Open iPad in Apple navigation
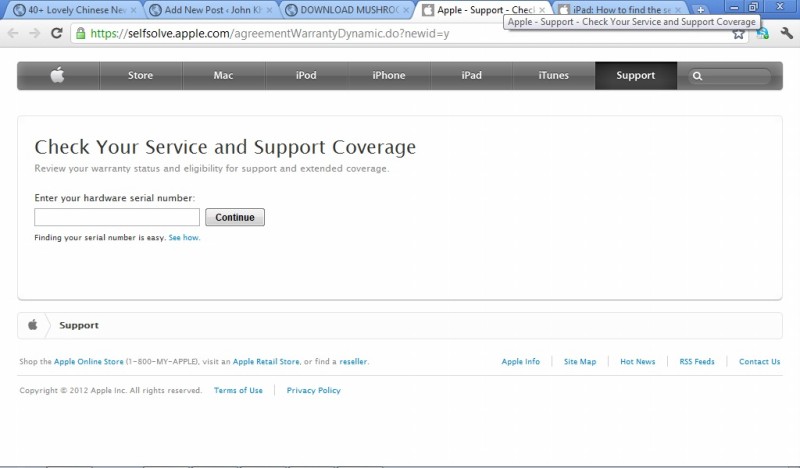The width and height of the screenshot is (800, 468). pos(471,76)
